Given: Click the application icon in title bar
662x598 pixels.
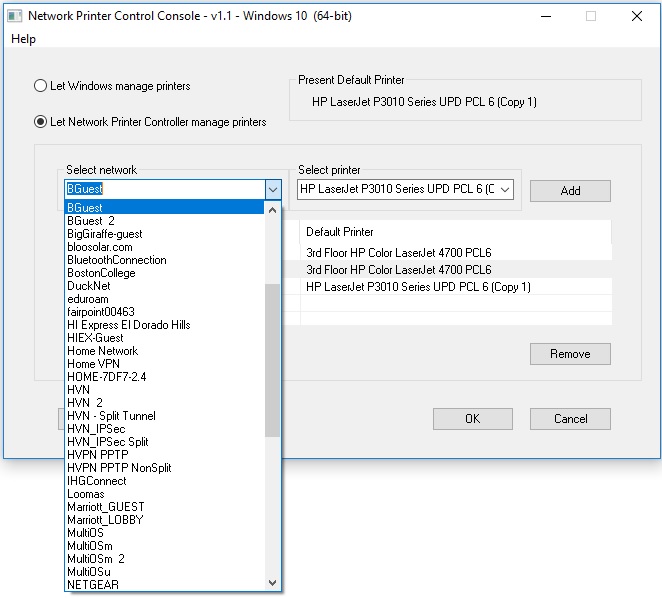Looking at the screenshot, I should (x=15, y=16).
